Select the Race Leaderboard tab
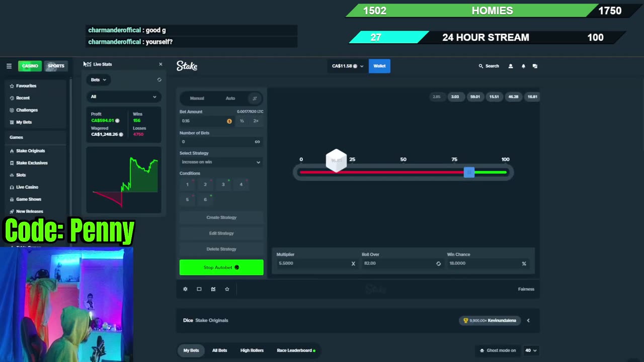The height and width of the screenshot is (362, 644). (x=296, y=350)
